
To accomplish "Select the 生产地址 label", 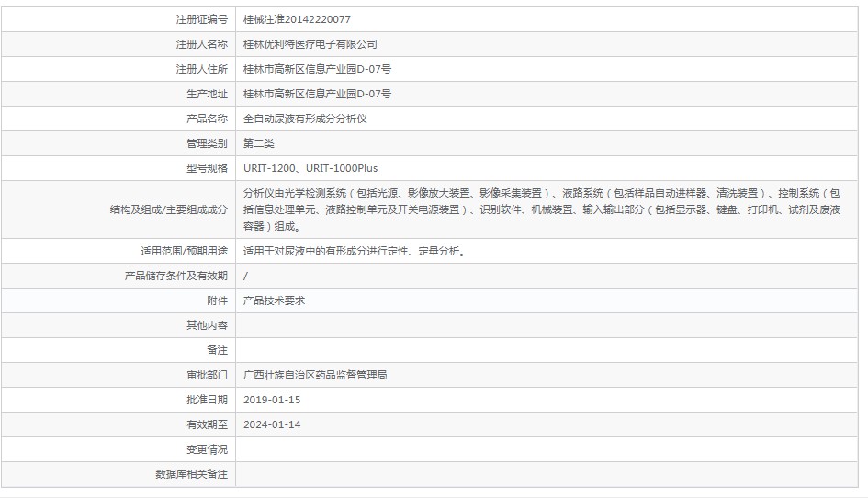I will click(x=207, y=94).
